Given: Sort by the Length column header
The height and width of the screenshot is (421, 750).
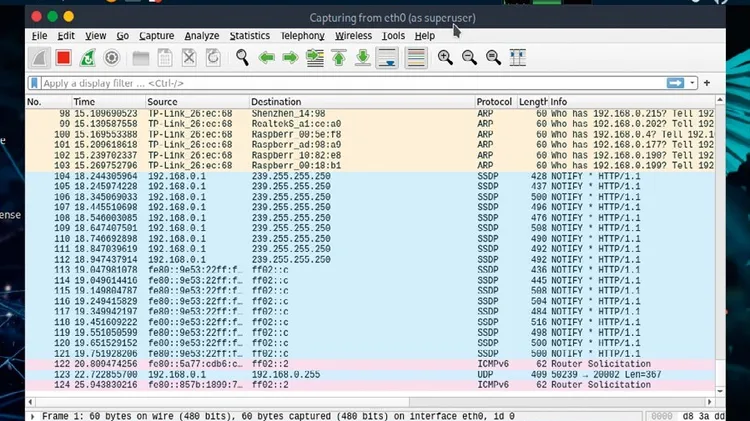Looking at the screenshot, I should [533, 102].
